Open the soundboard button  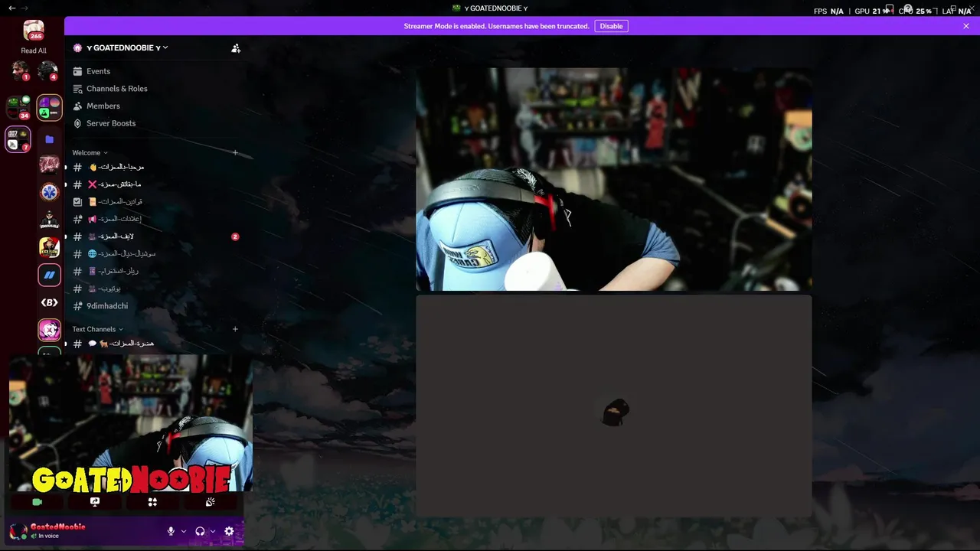tap(211, 502)
